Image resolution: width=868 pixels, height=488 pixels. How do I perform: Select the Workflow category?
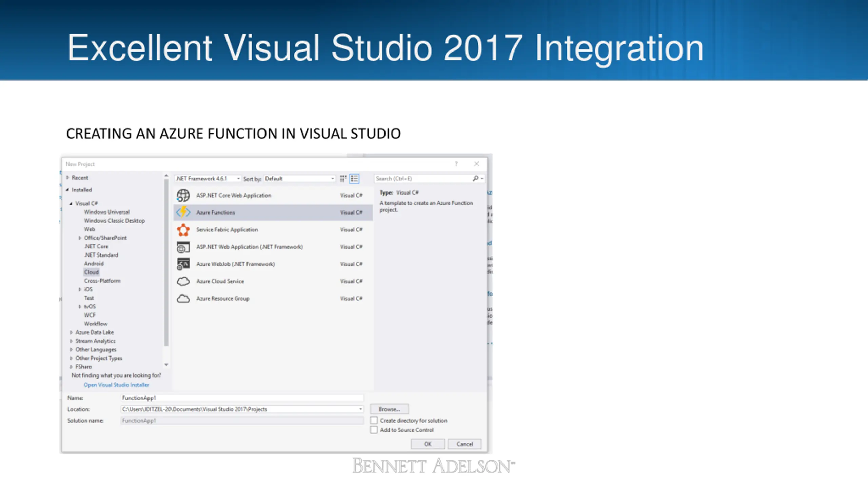tap(96, 324)
